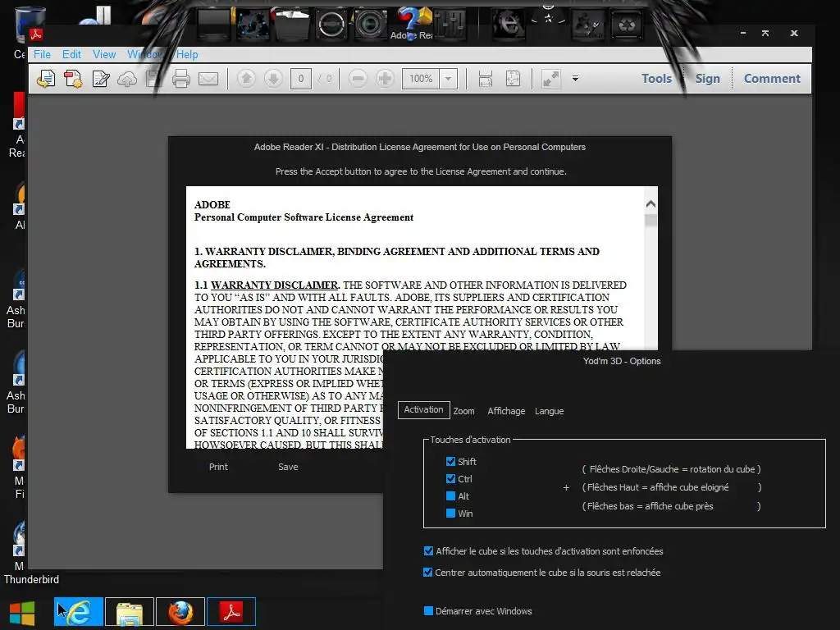Open File Explorer from the taskbar
Image resolution: width=840 pixels, height=630 pixels.
pos(130,611)
